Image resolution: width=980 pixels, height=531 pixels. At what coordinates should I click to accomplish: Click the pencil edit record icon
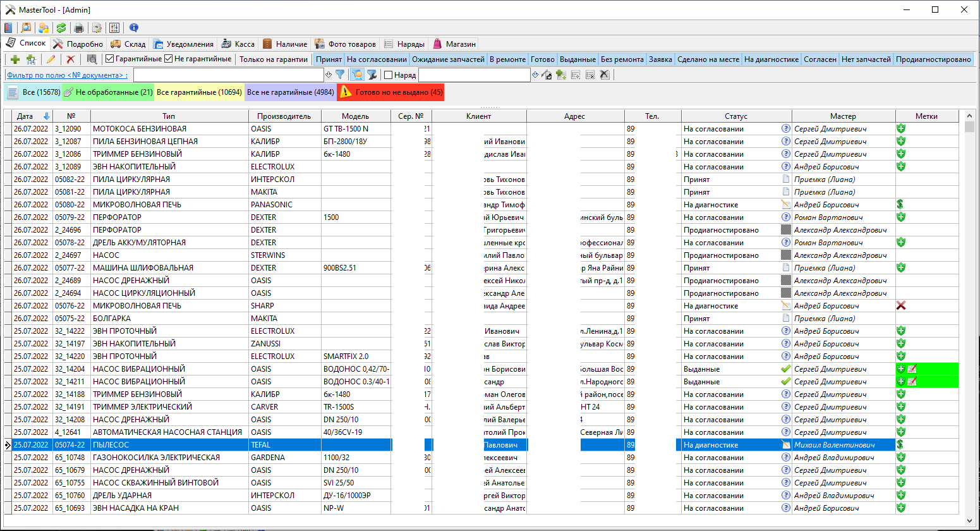coord(51,59)
